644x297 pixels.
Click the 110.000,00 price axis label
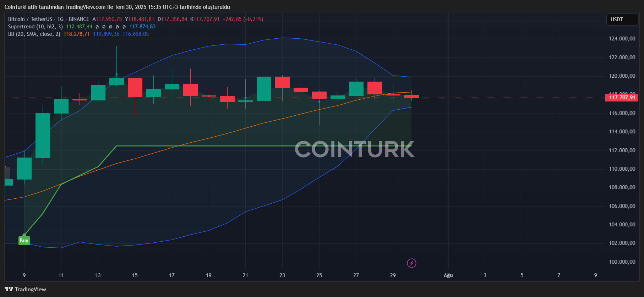(x=622, y=169)
